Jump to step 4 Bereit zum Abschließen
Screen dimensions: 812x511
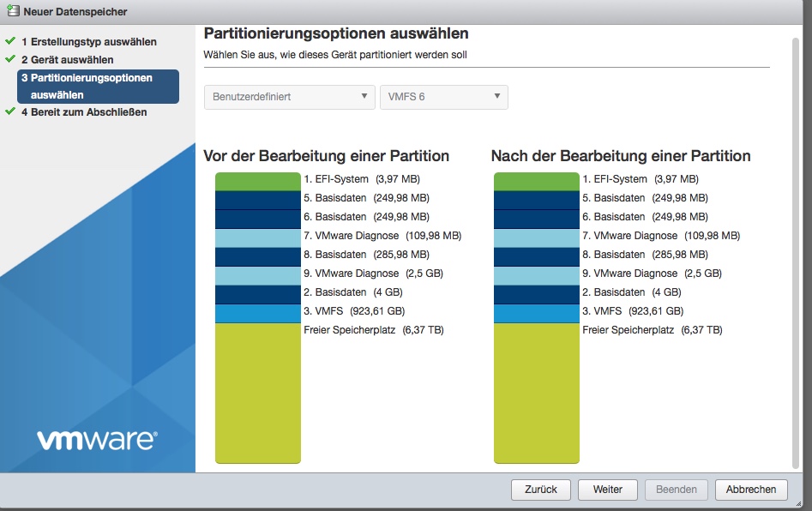84,111
